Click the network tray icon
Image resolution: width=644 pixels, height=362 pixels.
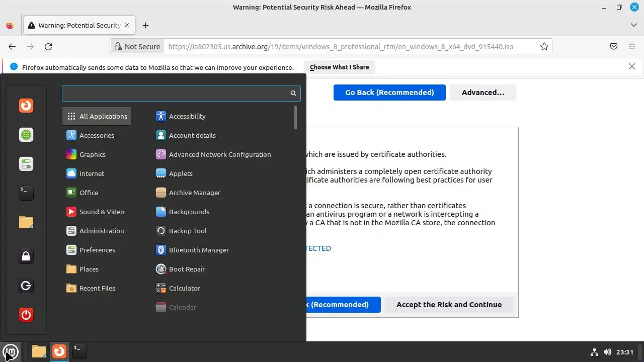pos(594,352)
